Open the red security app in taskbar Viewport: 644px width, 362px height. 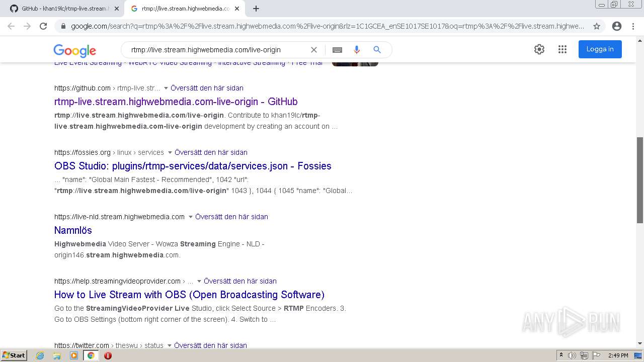(x=108, y=355)
